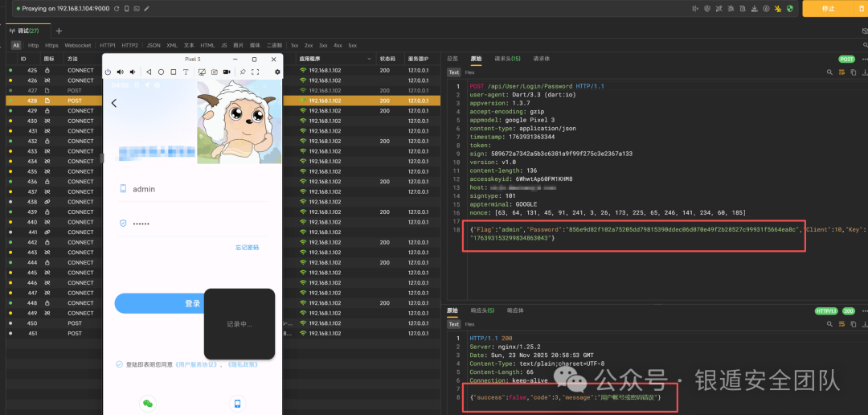
Task: Click the 忘记密码 link
Action: click(247, 248)
